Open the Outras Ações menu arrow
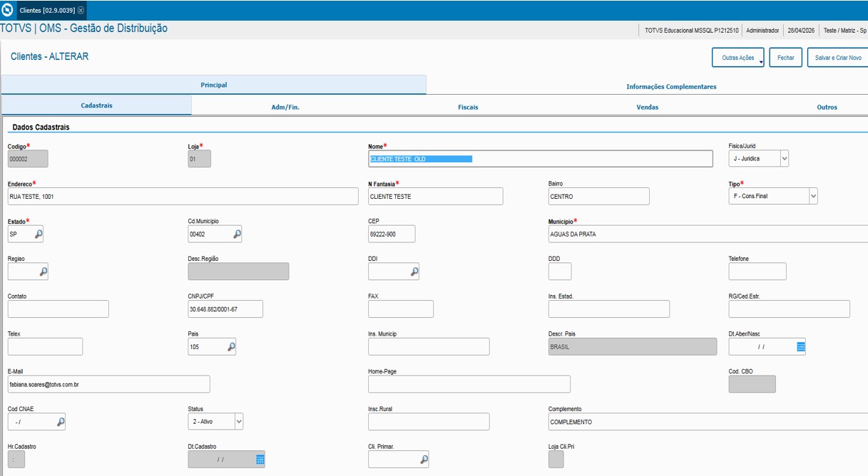 761,62
